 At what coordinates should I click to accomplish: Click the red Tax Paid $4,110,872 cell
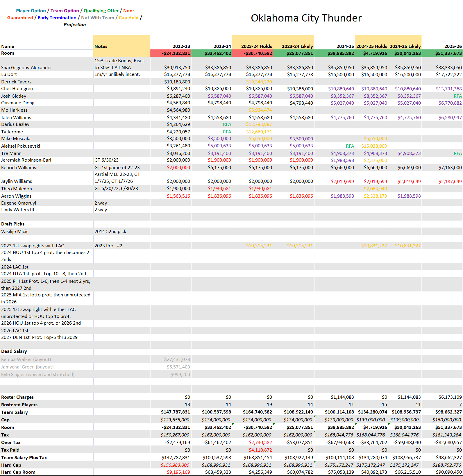point(260,450)
